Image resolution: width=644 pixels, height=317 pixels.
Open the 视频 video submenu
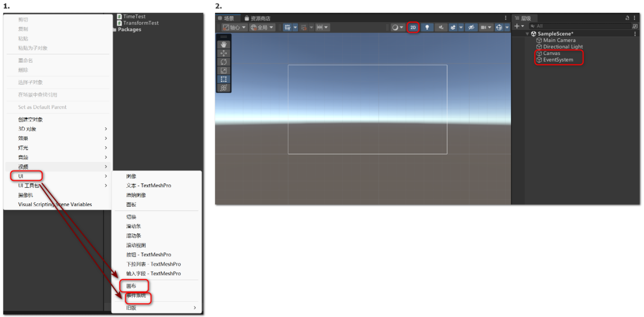tap(58, 167)
